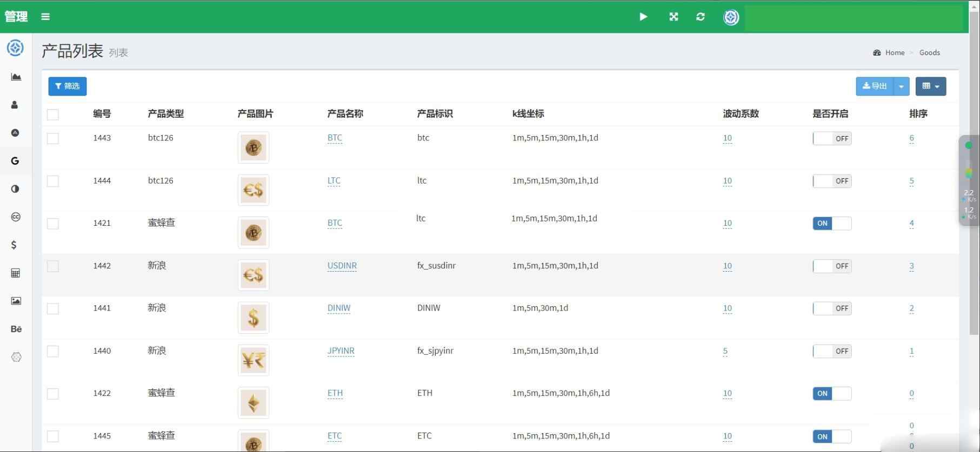Click the sidebar logo icon at top

pos(15,48)
